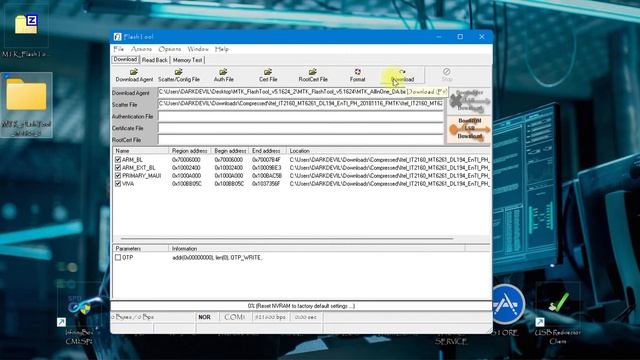Viewport: 640px width, 360px height.
Task: Click the Certificate File field
Action: pos(300,128)
